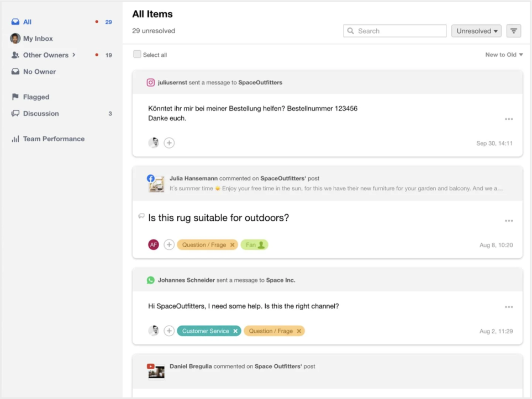Open the Team Performance report
This screenshot has width=532, height=399.
click(x=54, y=139)
